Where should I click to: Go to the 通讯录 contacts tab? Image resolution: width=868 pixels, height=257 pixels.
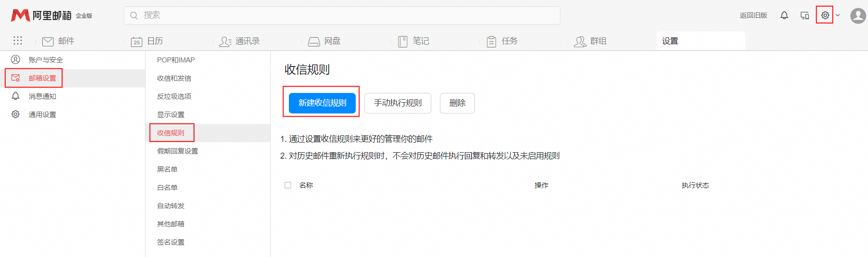(239, 41)
